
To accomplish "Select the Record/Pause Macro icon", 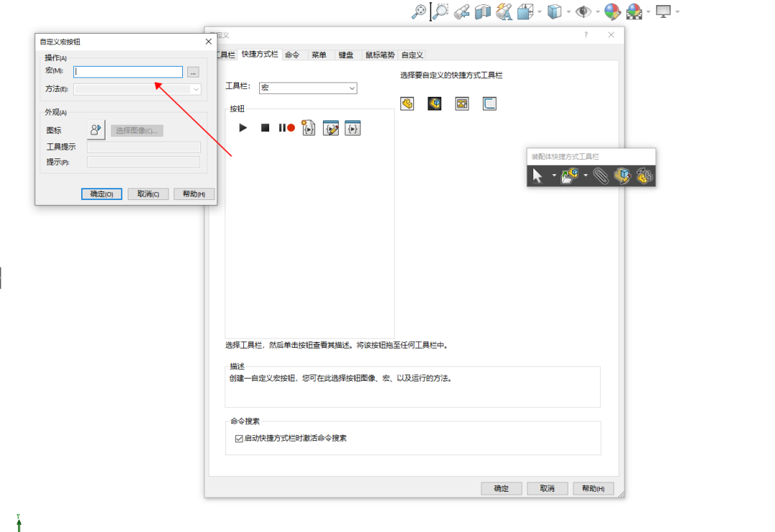I will (x=286, y=128).
